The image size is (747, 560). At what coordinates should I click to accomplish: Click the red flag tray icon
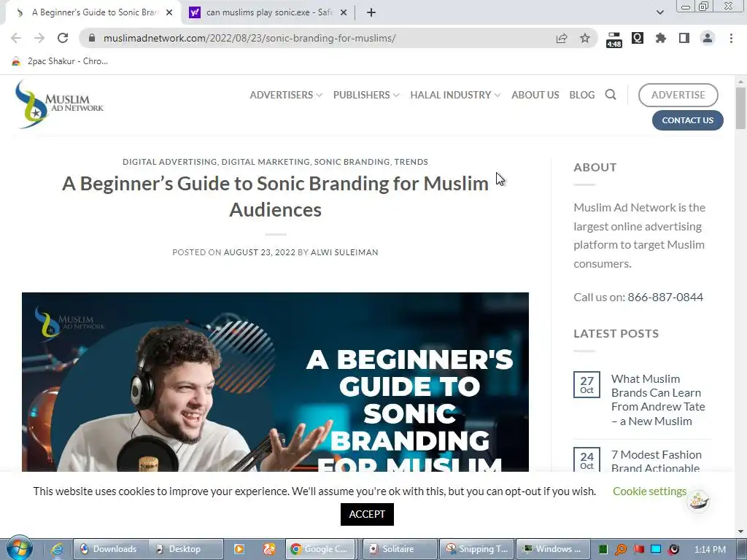[x=638, y=550]
